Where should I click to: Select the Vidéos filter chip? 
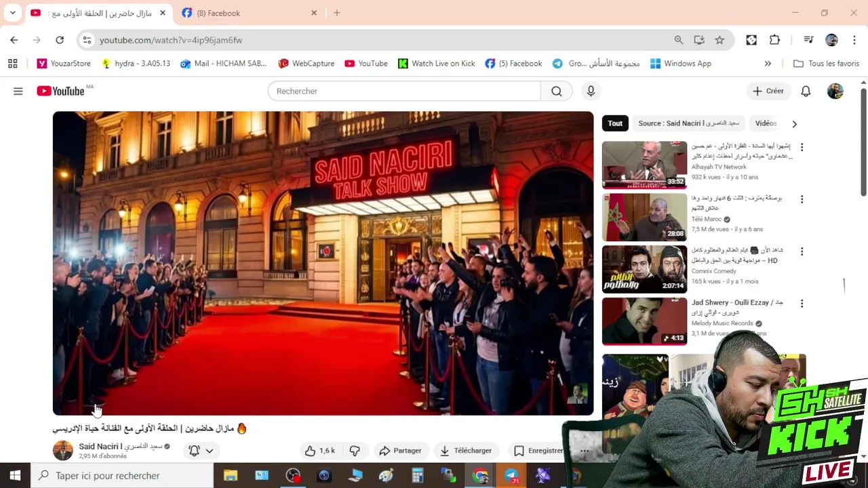tap(766, 123)
